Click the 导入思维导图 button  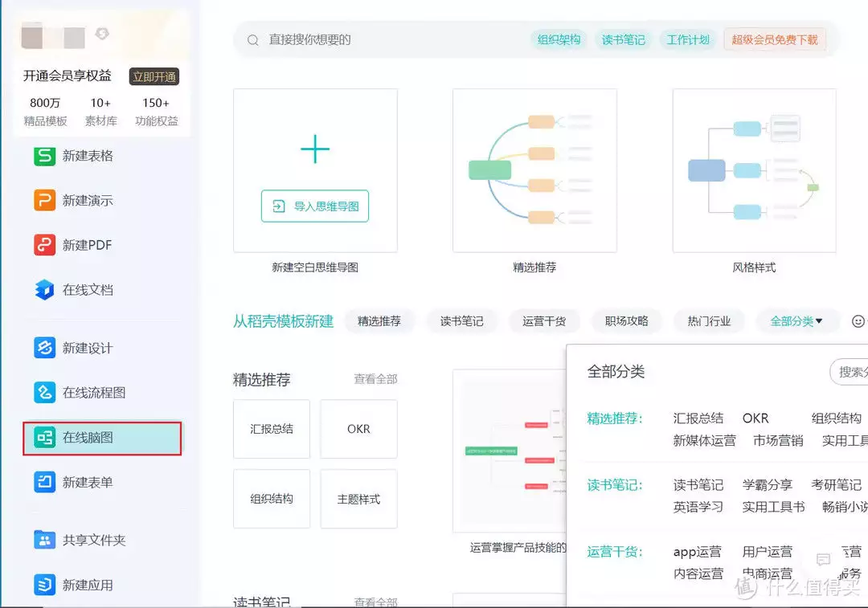[315, 206]
